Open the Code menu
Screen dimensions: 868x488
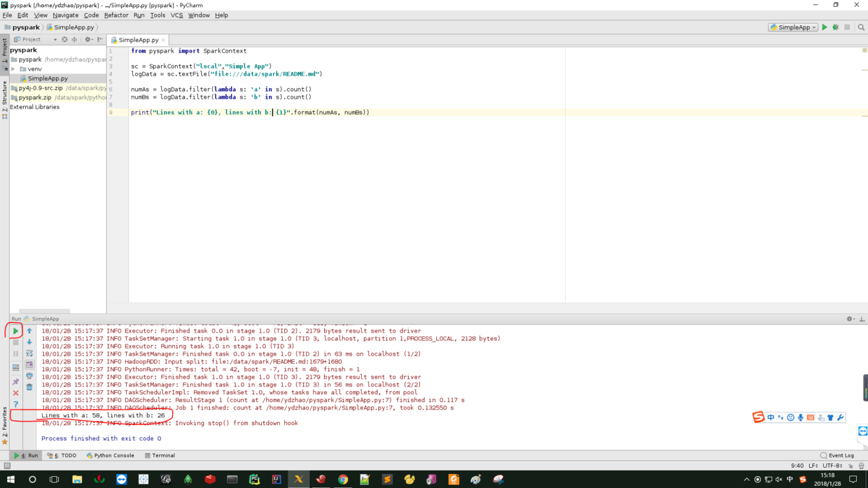pyautogui.click(x=91, y=15)
